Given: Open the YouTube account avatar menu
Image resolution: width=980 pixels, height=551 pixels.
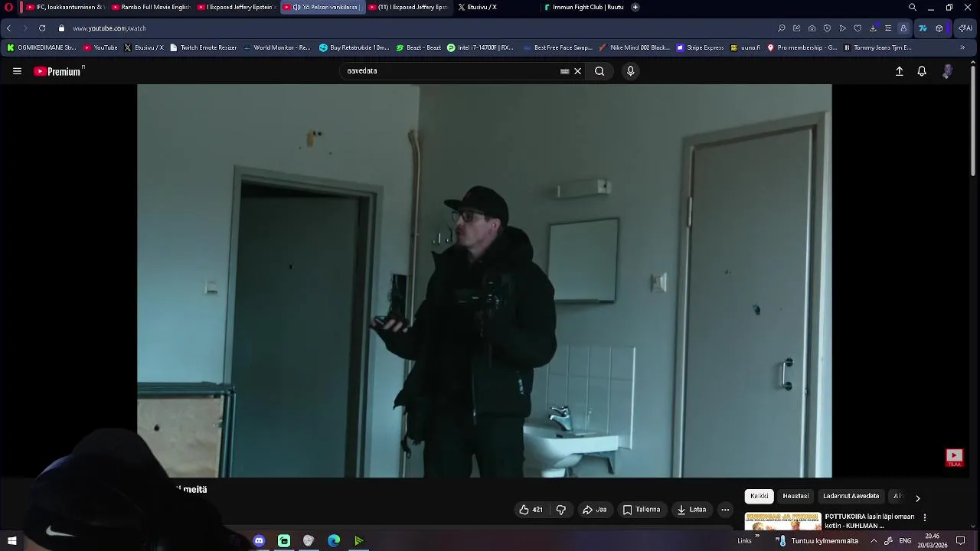Looking at the screenshot, I should [x=947, y=71].
